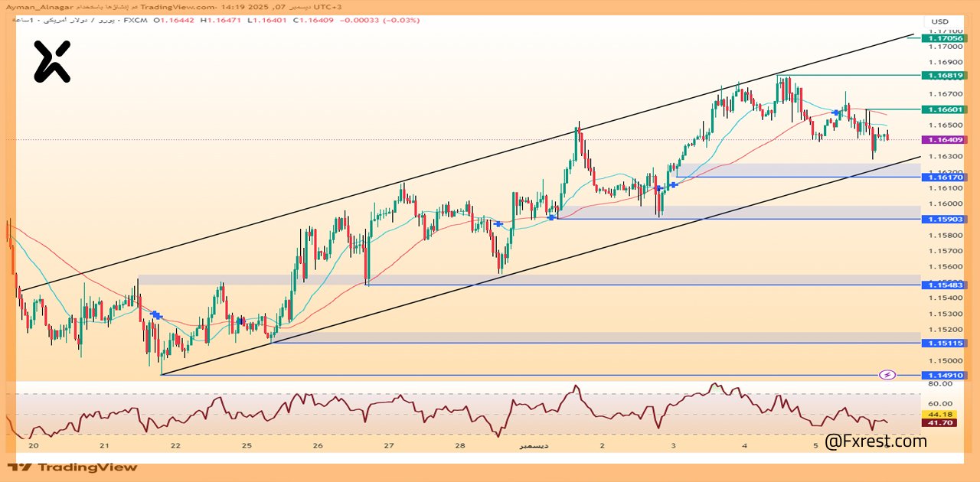Open the @Fxrest.com watermark link
Viewport: 980px width, 482px height.
click(x=875, y=441)
